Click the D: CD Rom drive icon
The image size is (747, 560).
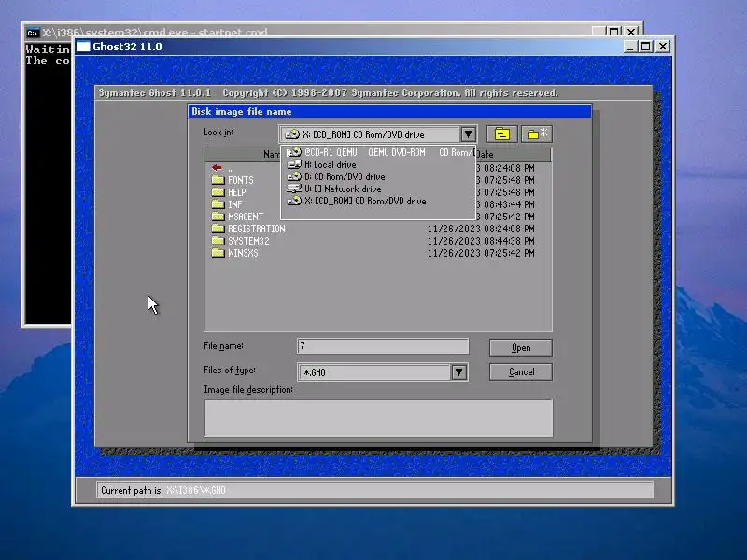point(294,176)
